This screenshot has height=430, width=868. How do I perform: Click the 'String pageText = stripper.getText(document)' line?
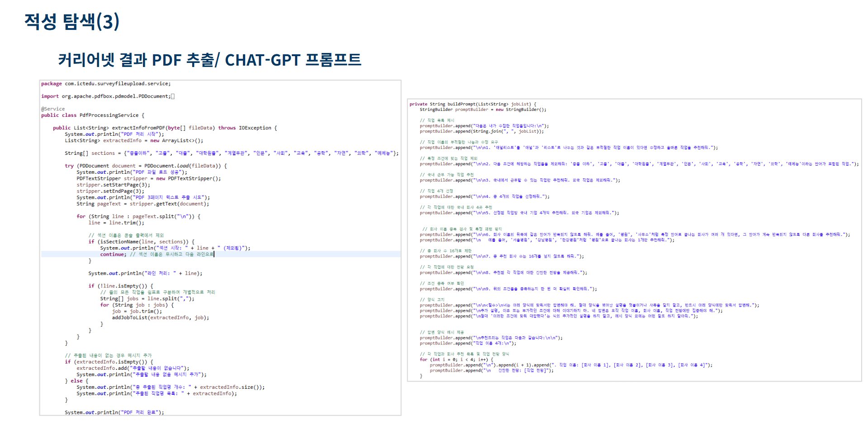(142, 204)
